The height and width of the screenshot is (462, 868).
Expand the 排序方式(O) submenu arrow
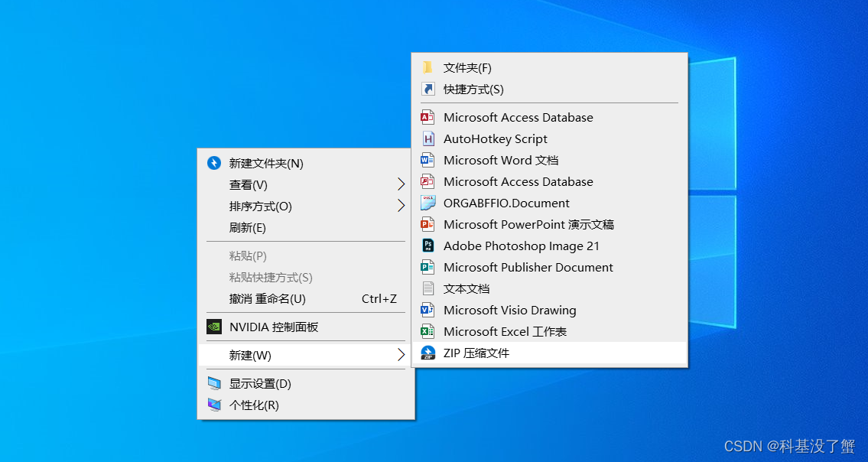[401, 206]
